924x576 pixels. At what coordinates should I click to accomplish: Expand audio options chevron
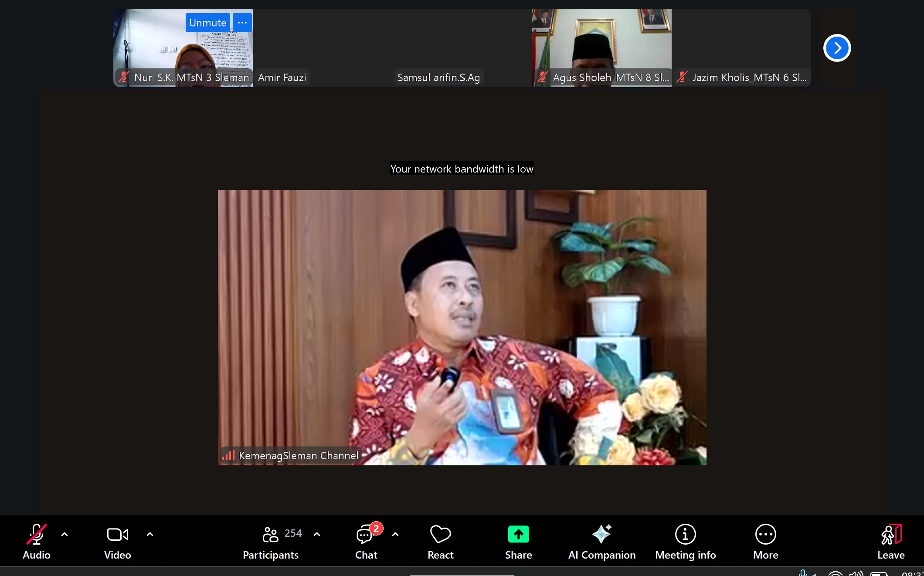coord(65,534)
